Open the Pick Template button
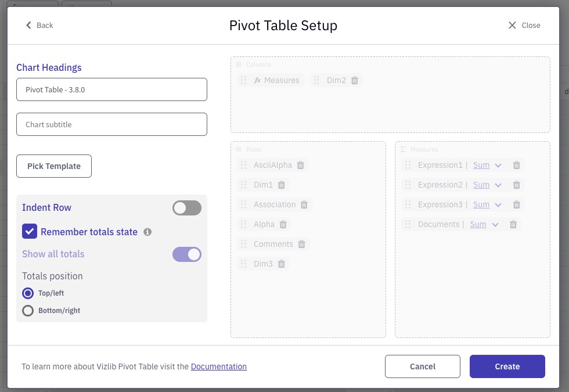The height and width of the screenshot is (392, 569). pyautogui.click(x=53, y=166)
